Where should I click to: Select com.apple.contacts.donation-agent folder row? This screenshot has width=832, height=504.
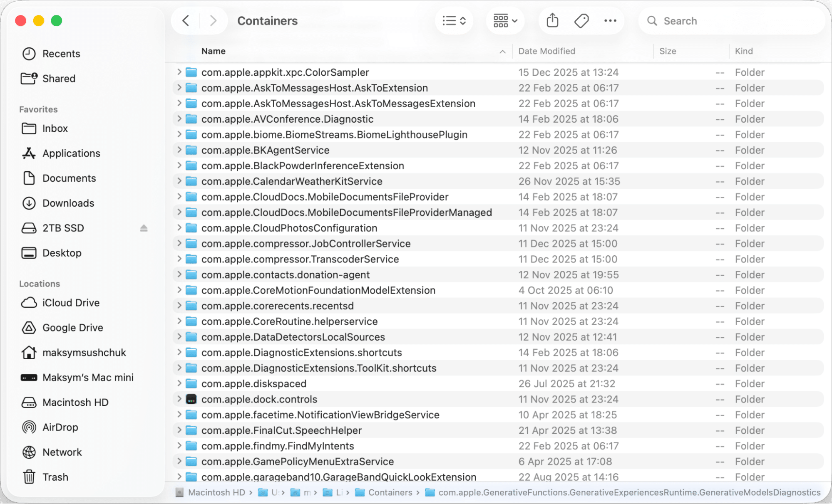498,274
